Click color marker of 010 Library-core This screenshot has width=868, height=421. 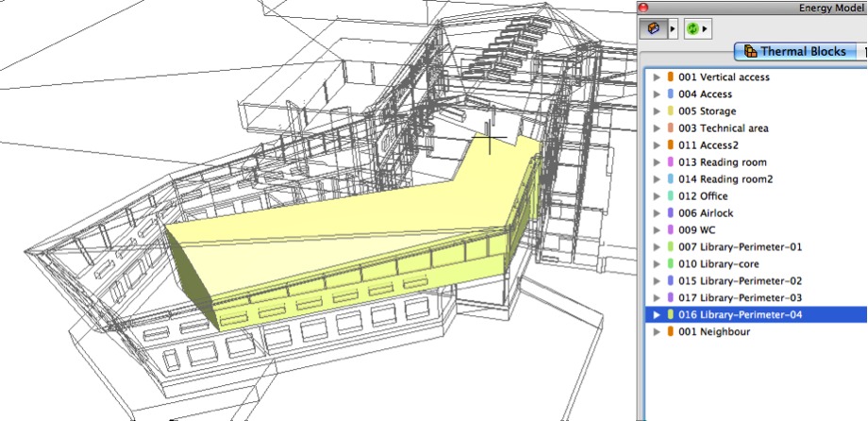click(671, 263)
